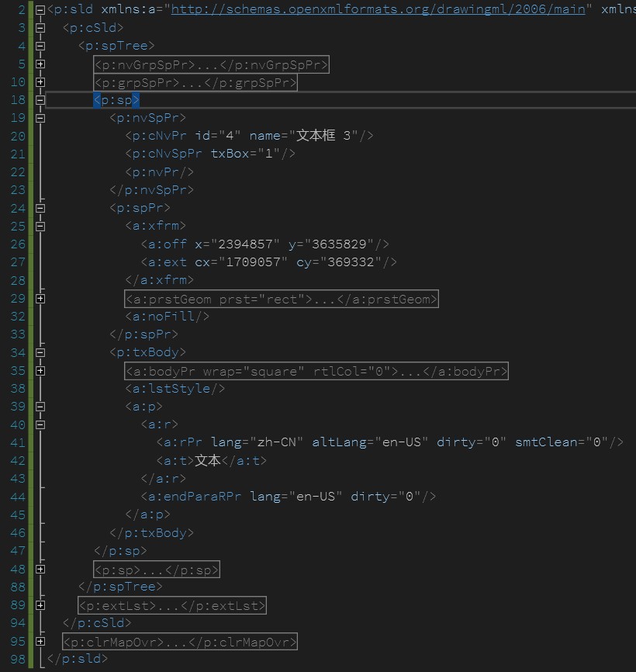Expand the p:extLst collapsed element
Screen dimensions: 636x672
tap(40, 605)
